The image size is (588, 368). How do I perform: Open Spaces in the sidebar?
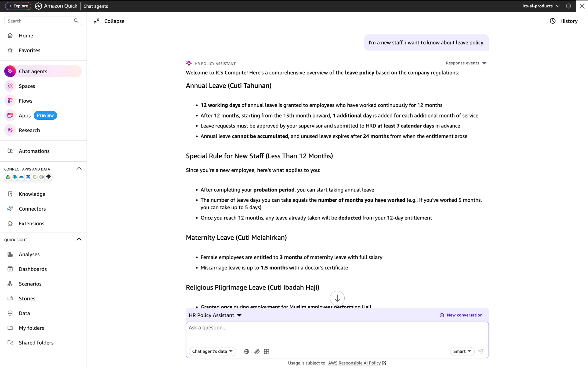coord(43,86)
